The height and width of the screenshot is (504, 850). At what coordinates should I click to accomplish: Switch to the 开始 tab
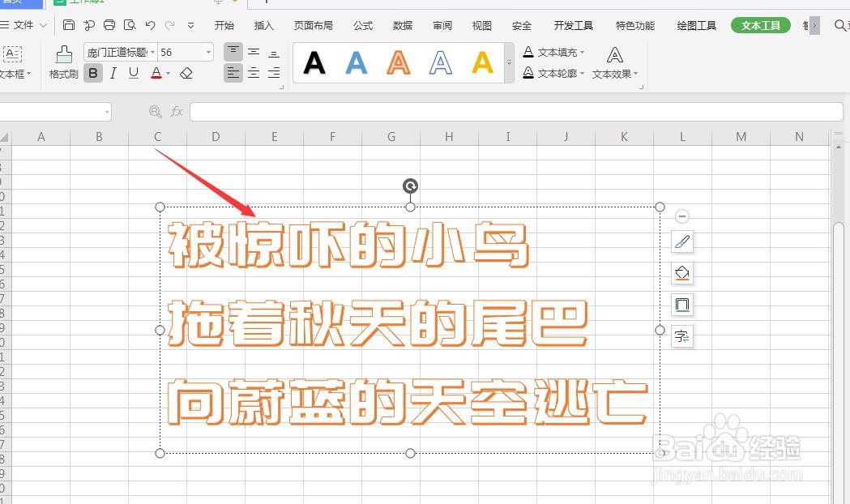[x=224, y=25]
